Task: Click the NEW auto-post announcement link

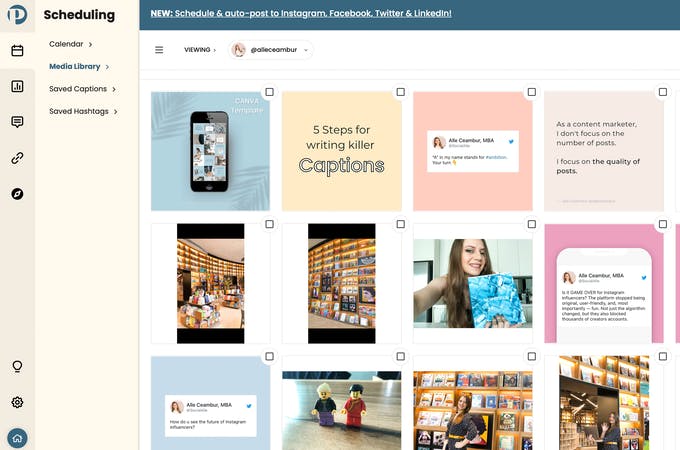Action: pos(301,13)
